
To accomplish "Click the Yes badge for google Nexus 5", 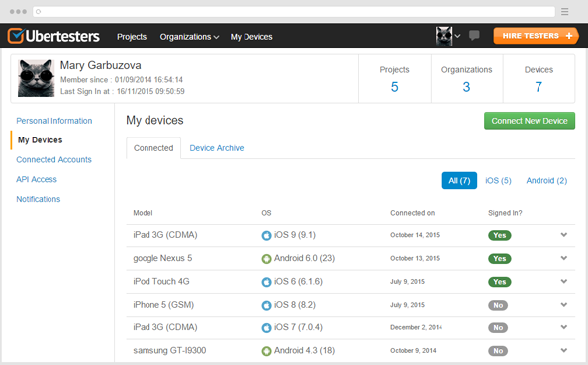I will 500,259.
